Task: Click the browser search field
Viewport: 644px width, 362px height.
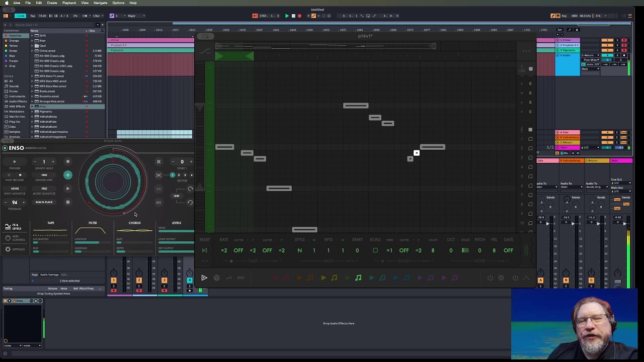Action: tap(53, 25)
